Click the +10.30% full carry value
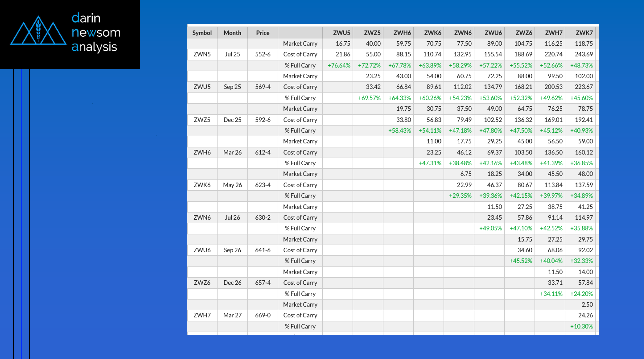 [x=581, y=326]
